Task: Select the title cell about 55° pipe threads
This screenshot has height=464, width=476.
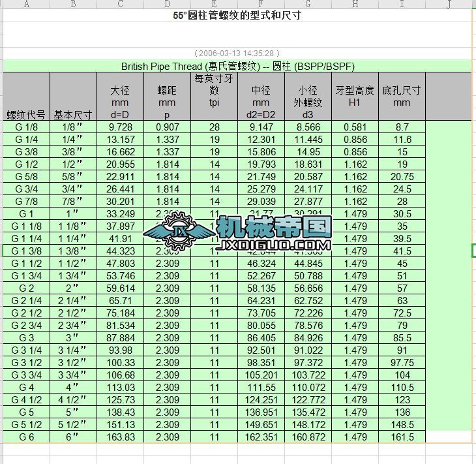Action: coord(237,15)
